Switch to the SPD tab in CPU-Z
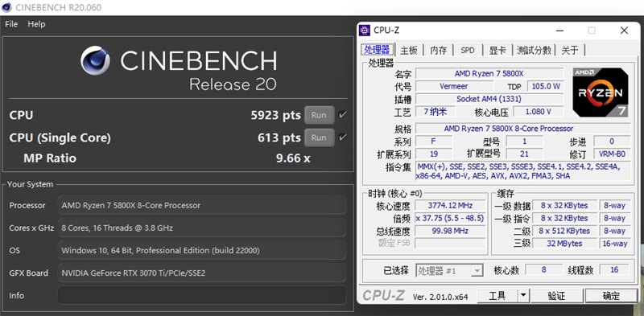The height and width of the screenshot is (316, 644). pyautogui.click(x=468, y=50)
